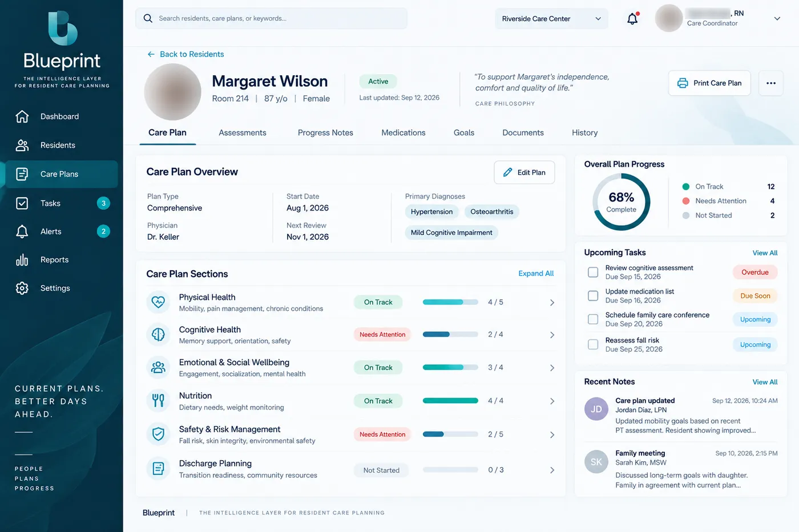Click the Nutrition progress bar
Viewport: 799px width, 532px height.
coord(450,401)
